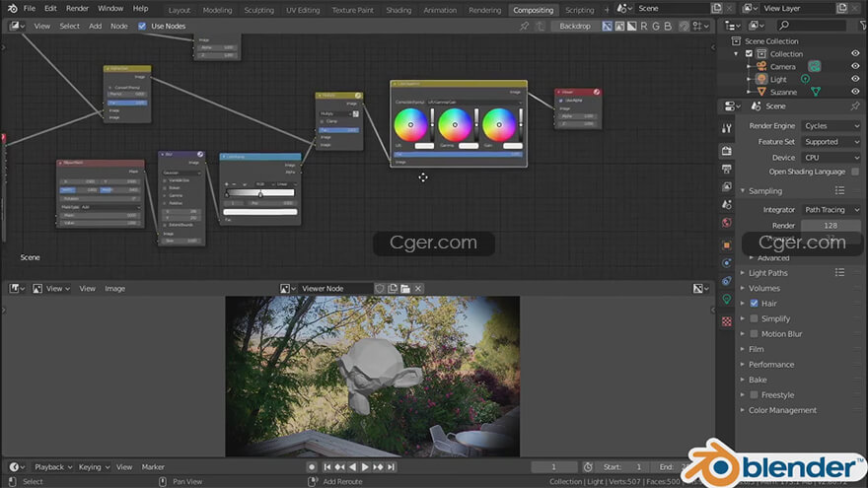The width and height of the screenshot is (868, 488).
Task: Switch to the Shading workspace tab
Action: point(398,10)
